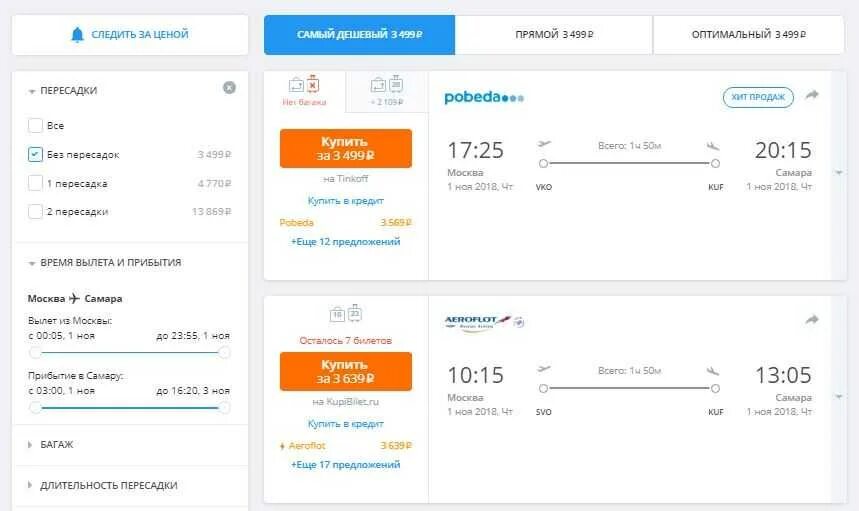Image resolution: width=859 pixels, height=511 pixels.
Task: Enable the 1 пересадка checkbox
Action: [35, 183]
